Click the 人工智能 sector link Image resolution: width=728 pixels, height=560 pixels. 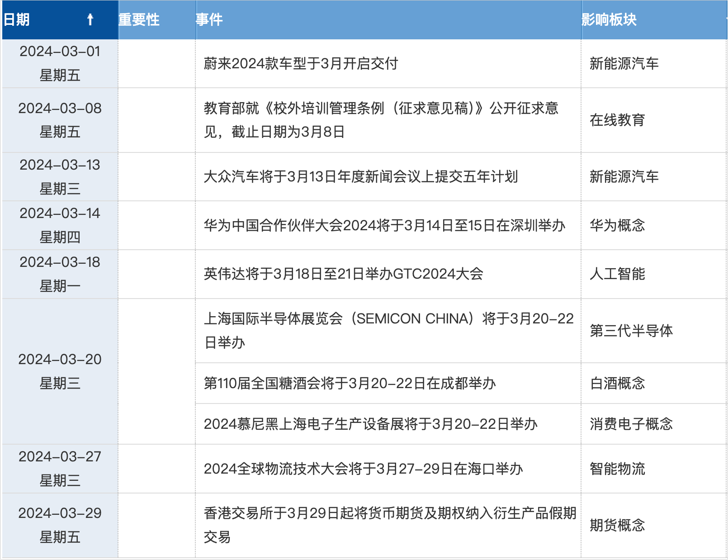pos(617,274)
